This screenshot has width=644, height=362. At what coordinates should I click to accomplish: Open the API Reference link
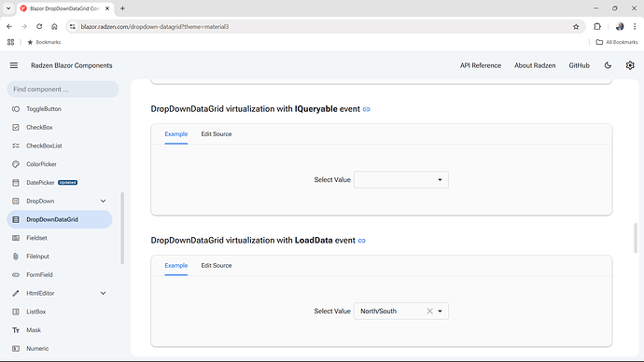481,65
